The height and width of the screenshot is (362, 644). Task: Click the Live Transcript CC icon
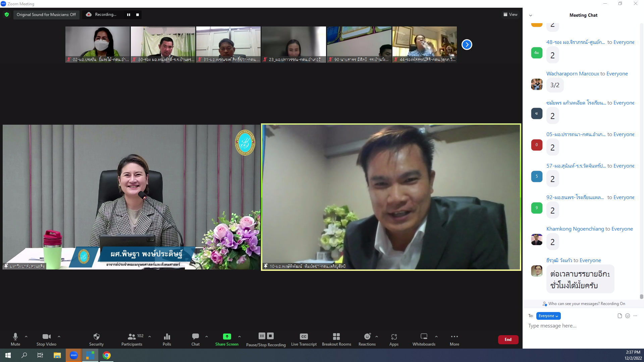click(304, 337)
